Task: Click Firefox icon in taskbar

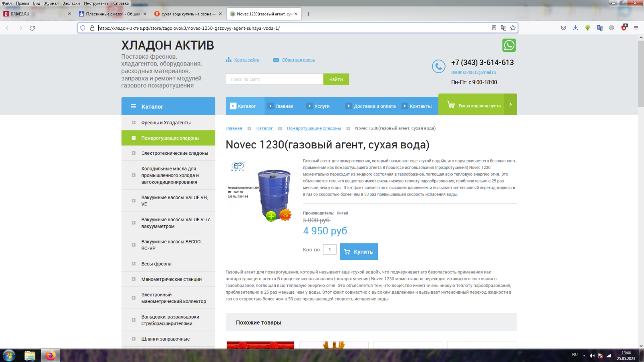Action: [x=50, y=356]
